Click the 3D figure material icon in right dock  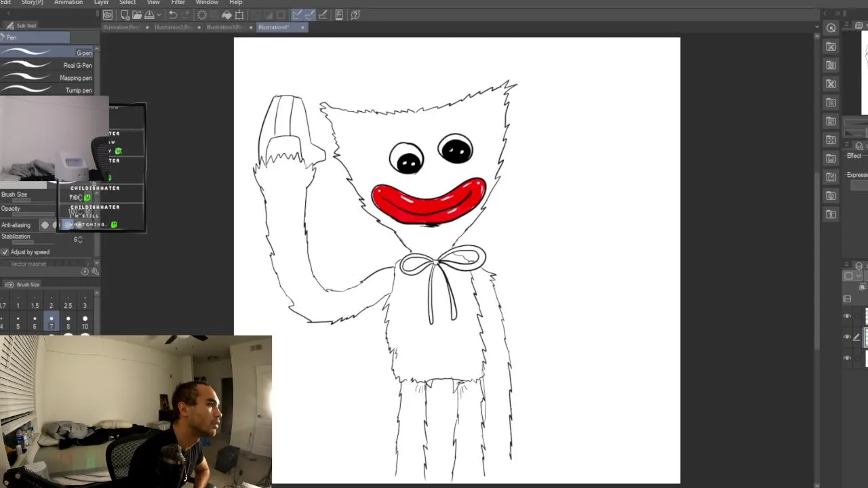click(x=831, y=214)
